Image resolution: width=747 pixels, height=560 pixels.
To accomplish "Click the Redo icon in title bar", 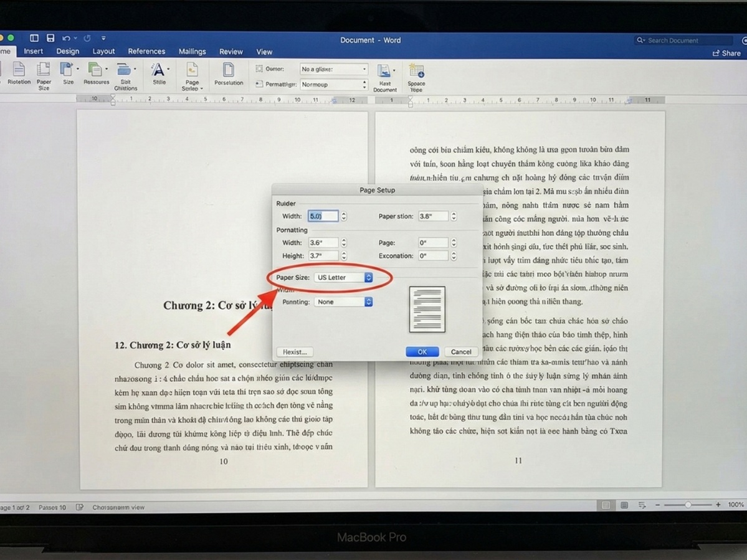I will coord(88,38).
